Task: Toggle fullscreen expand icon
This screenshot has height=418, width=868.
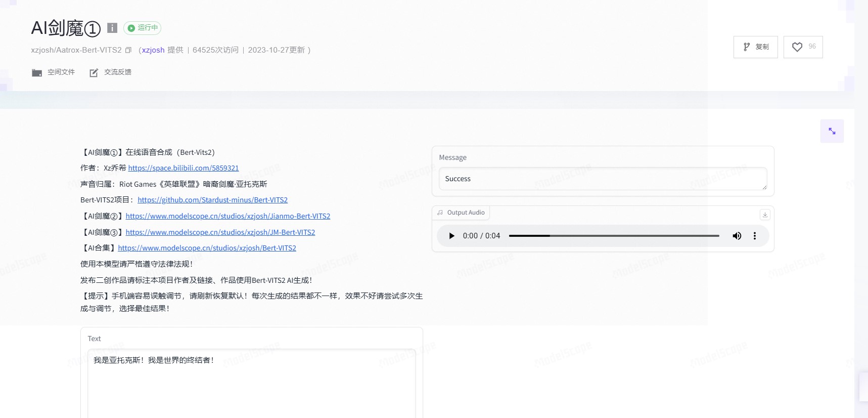Action: tap(832, 131)
